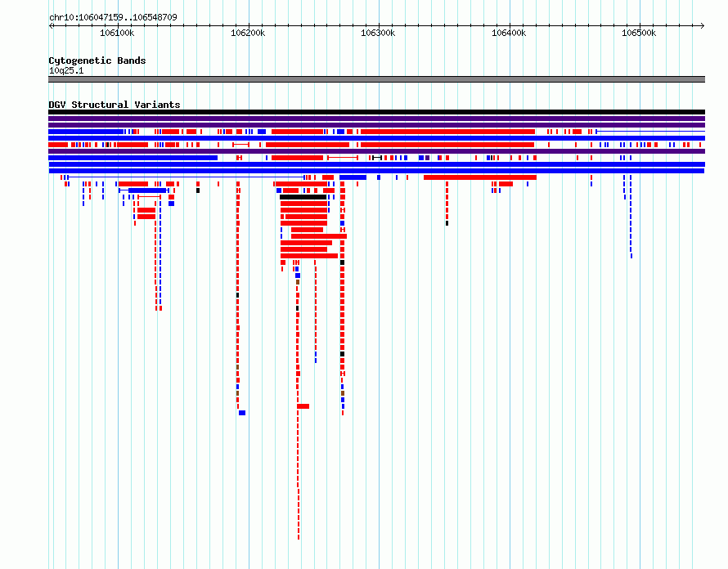The width and height of the screenshot is (728, 569).
Task: Click the 106300k ruler label
Action: point(378,33)
